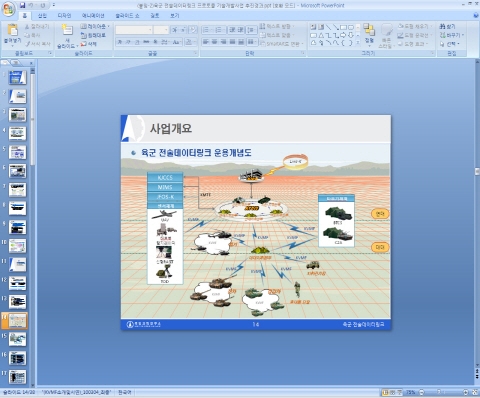The width and height of the screenshot is (480, 398).
Task: Open the 텍스트 방향 (Text Direction) menu
Action: pos(276,26)
